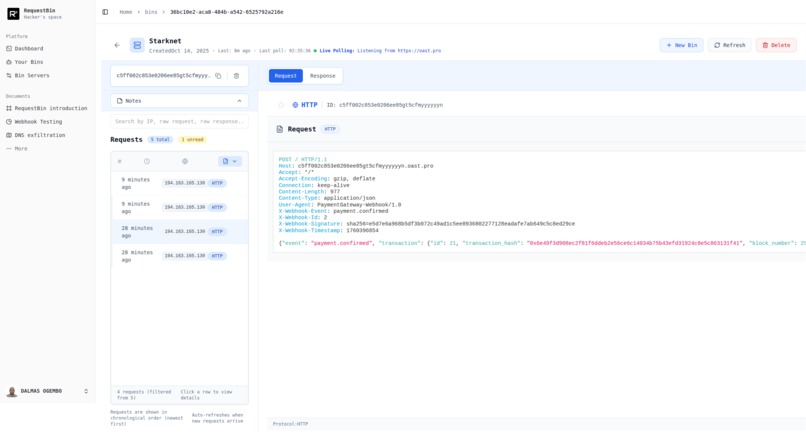
Task: Click the HTTP badge beside Request heading
Action: point(330,129)
